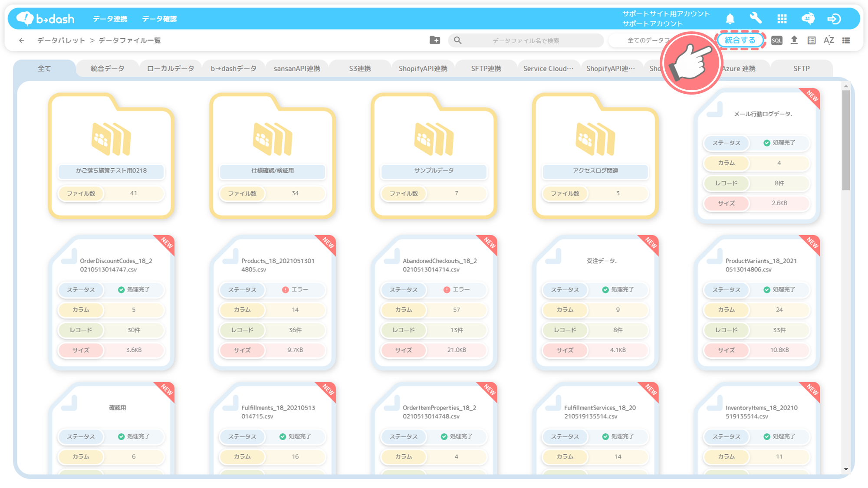Go back with the left arrow
Viewport: 868px width, 488px height.
click(22, 40)
